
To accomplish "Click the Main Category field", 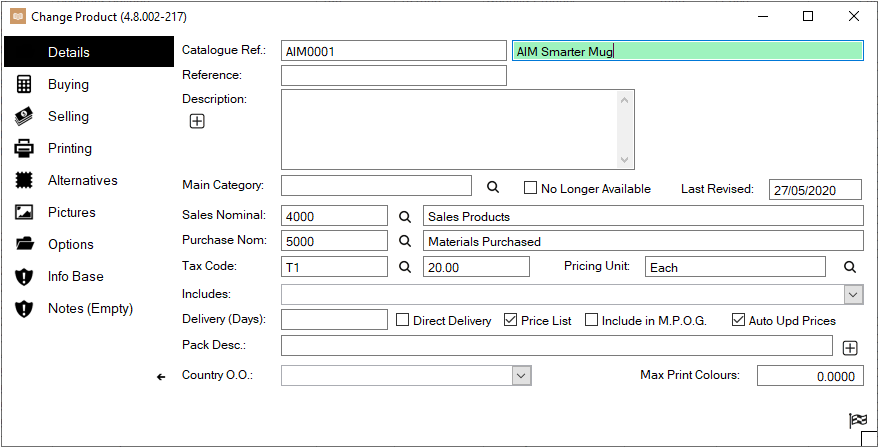I will pos(376,186).
